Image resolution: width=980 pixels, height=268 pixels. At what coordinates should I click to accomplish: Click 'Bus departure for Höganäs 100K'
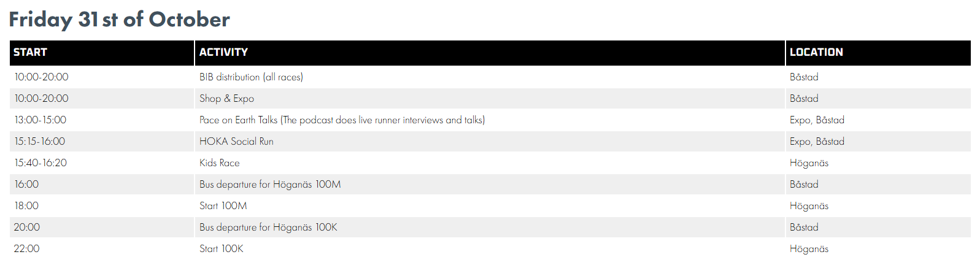click(x=268, y=228)
